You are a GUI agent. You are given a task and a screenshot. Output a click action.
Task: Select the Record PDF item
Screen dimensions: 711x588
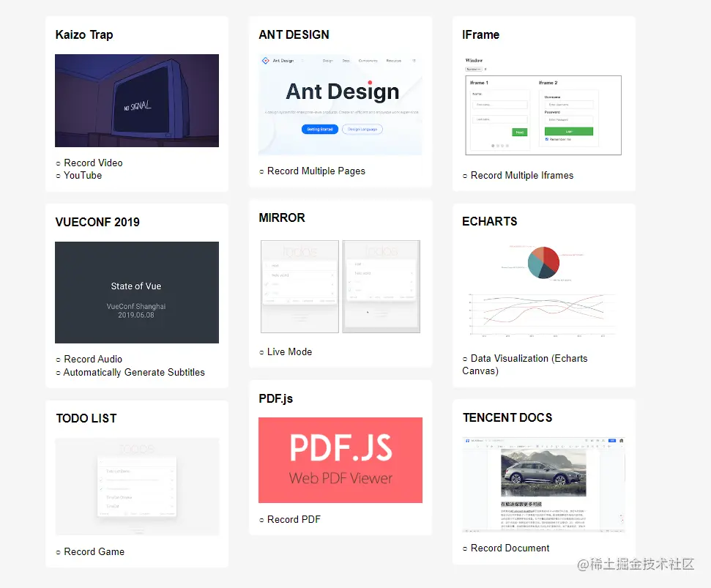click(x=294, y=520)
